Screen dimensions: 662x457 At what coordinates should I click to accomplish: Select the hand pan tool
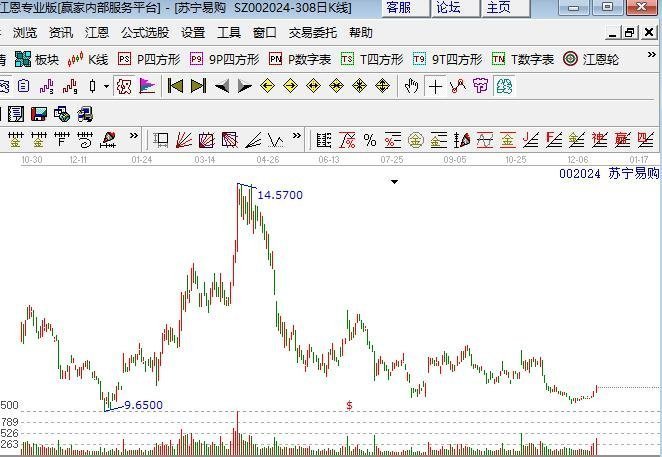(411, 86)
